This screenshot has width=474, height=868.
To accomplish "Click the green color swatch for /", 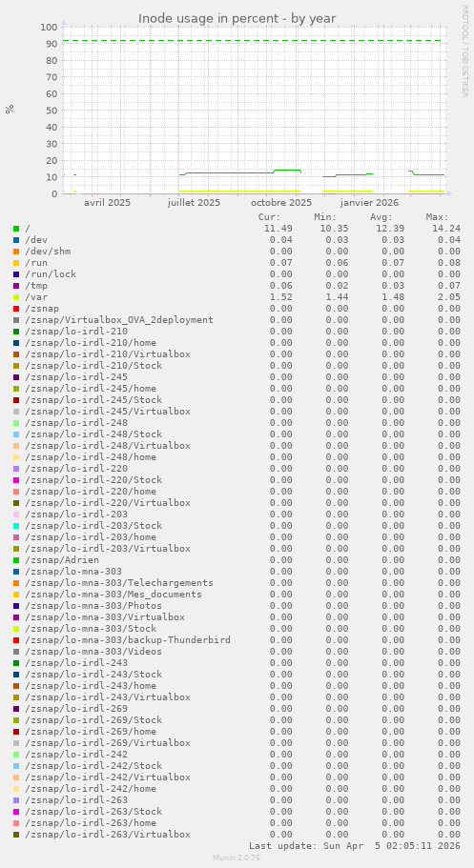I will 16,229.
